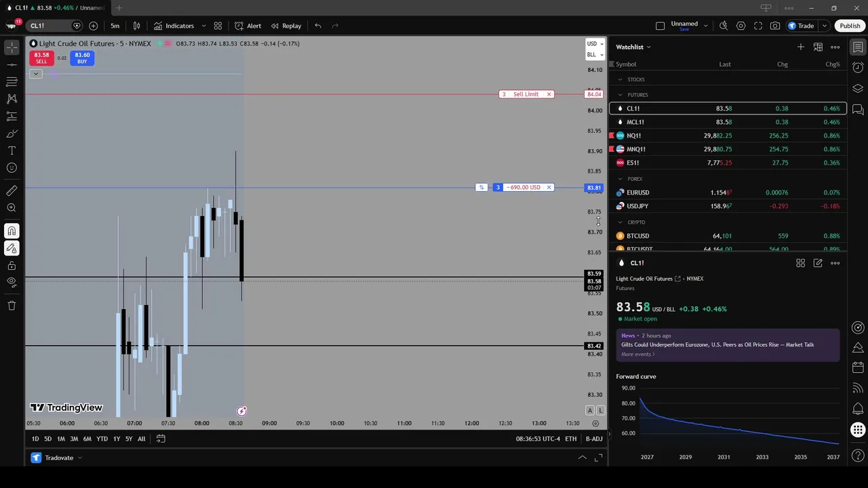Close the -690.00 USD position
The width and height of the screenshot is (868, 488).
point(549,187)
